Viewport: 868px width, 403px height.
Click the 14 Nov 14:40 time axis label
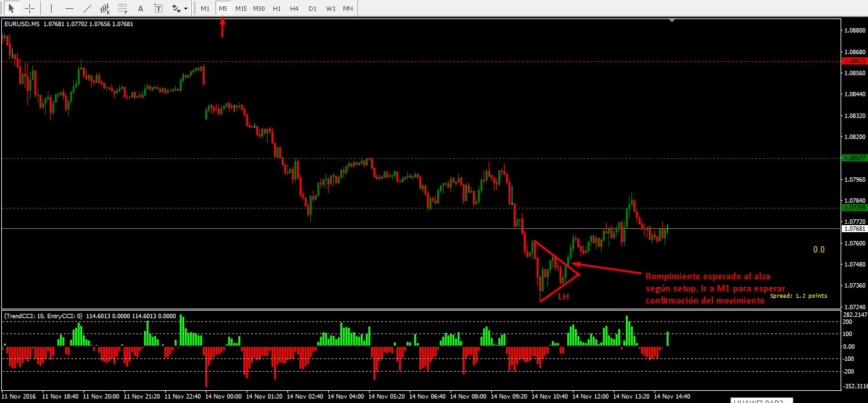(x=672, y=396)
